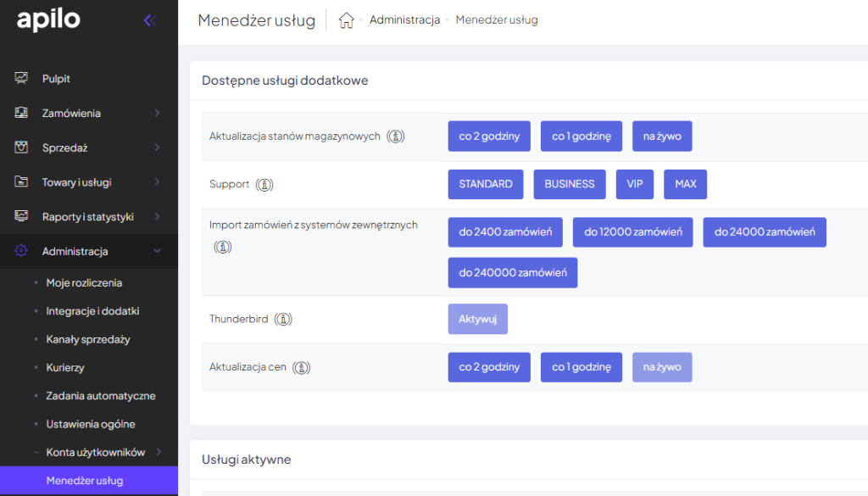Select 'na żywo' for stock updates
Viewport: 868px width, 496px height.
(x=662, y=137)
